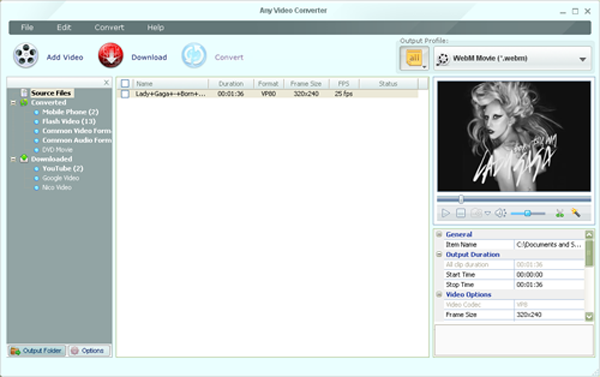The width and height of the screenshot is (600, 377).
Task: Open the clip trimming scissors tool
Action: click(x=560, y=213)
